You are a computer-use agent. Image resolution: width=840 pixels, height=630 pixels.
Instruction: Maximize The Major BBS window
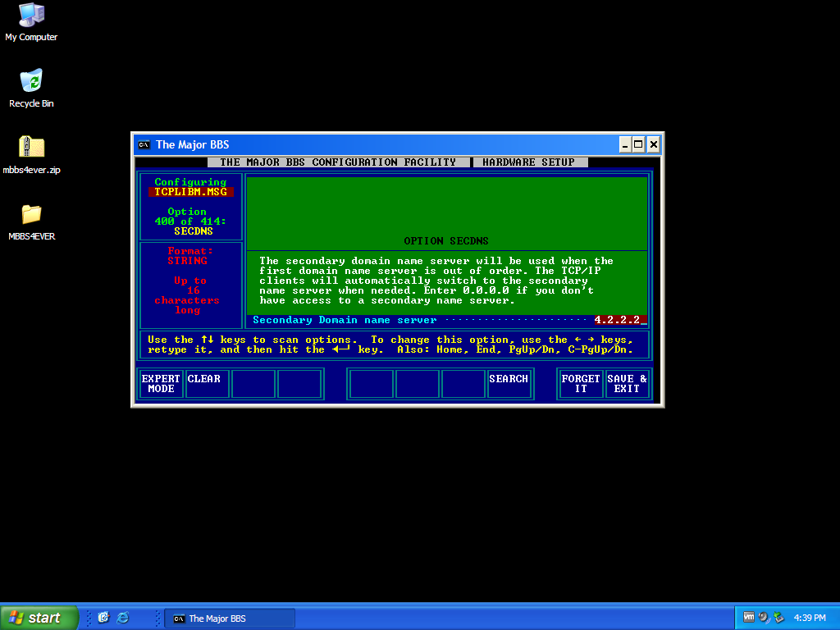(639, 144)
